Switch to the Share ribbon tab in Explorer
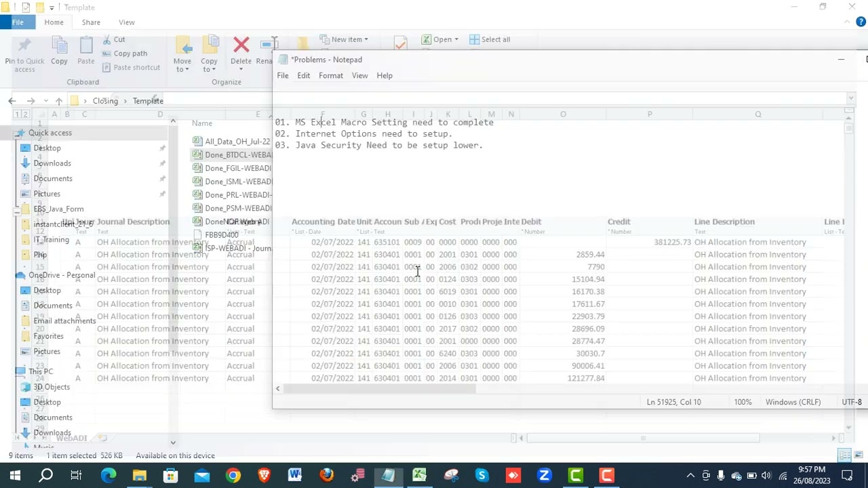This screenshot has height=488, width=868. point(91,22)
